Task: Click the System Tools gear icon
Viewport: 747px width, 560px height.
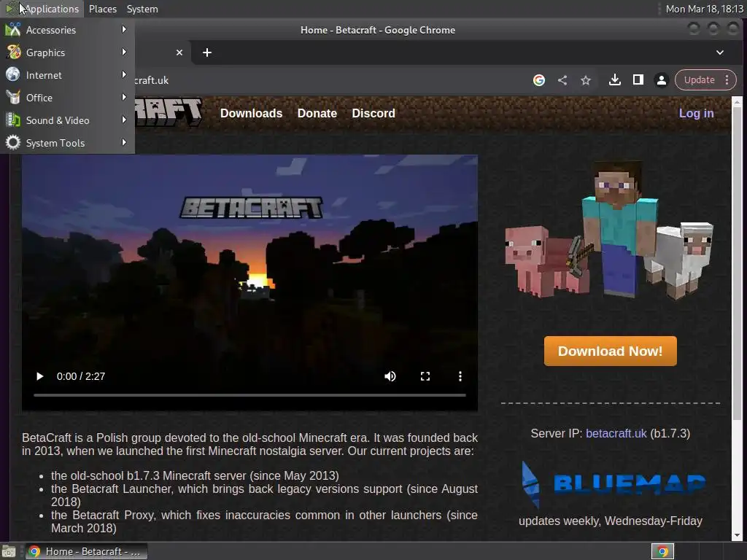Action: coord(13,142)
